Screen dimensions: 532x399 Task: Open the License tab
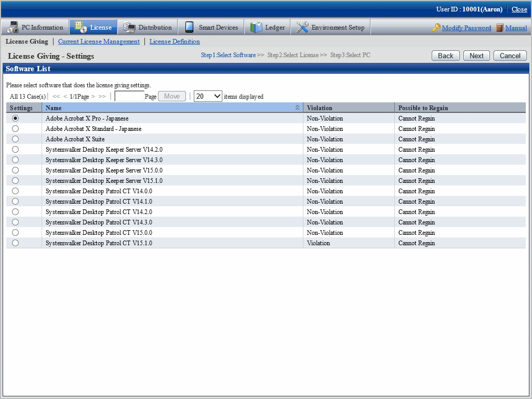(94, 27)
